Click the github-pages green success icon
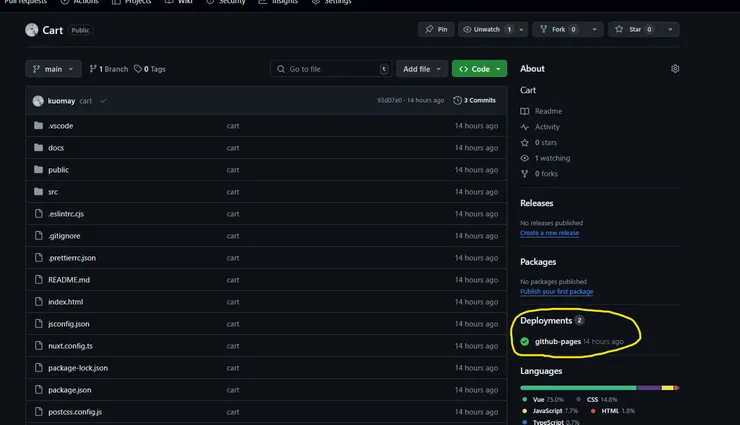Image resolution: width=740 pixels, height=425 pixels. (x=524, y=342)
